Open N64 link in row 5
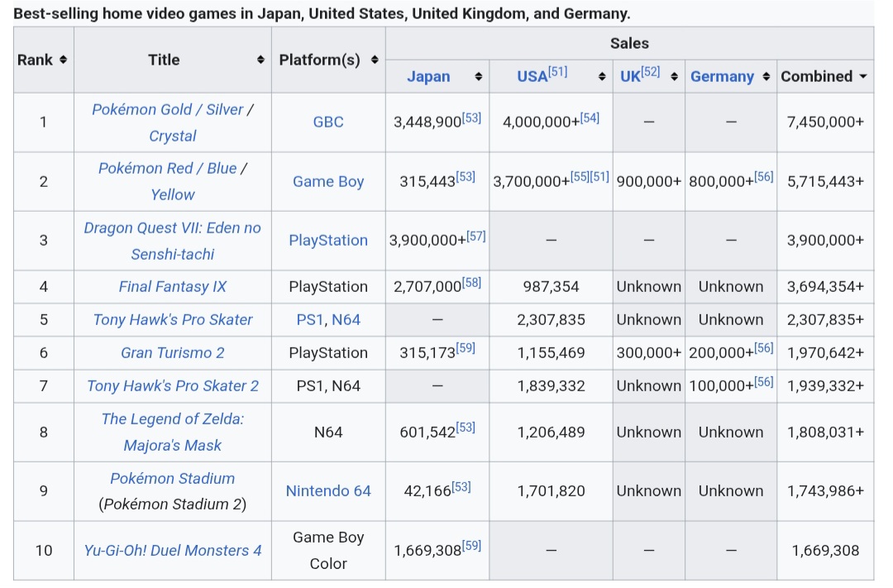 pyautogui.click(x=346, y=320)
